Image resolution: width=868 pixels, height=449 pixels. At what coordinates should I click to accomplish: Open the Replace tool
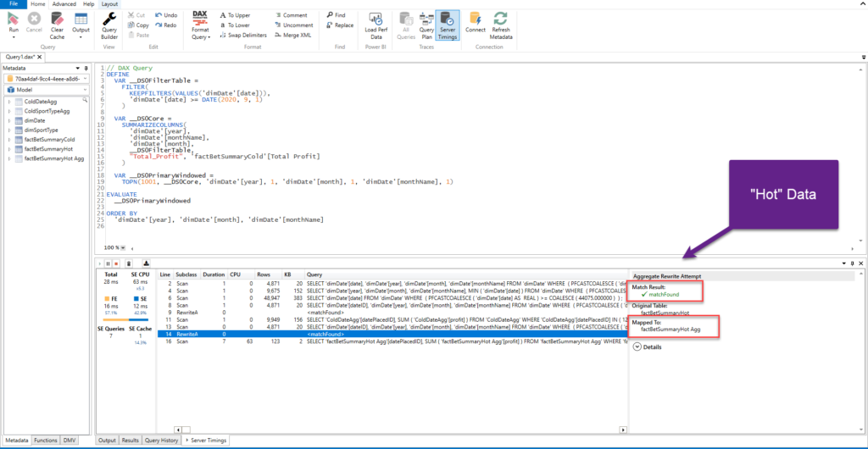tap(339, 25)
